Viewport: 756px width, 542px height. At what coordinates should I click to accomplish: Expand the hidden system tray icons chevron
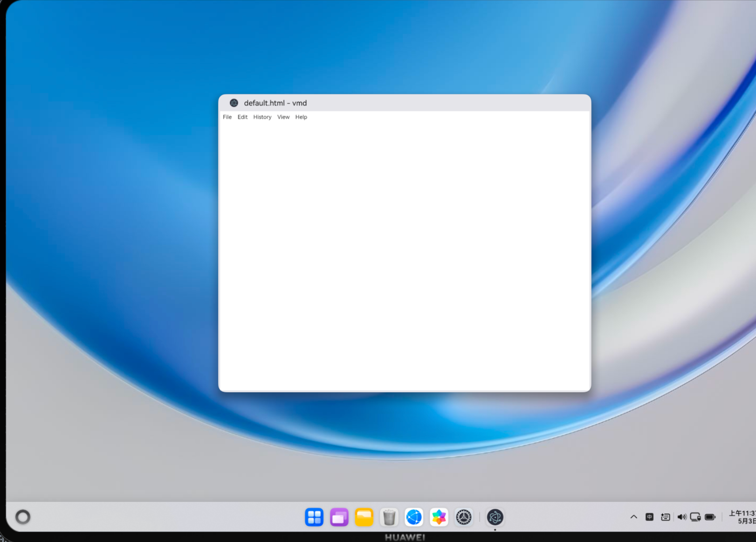634,517
